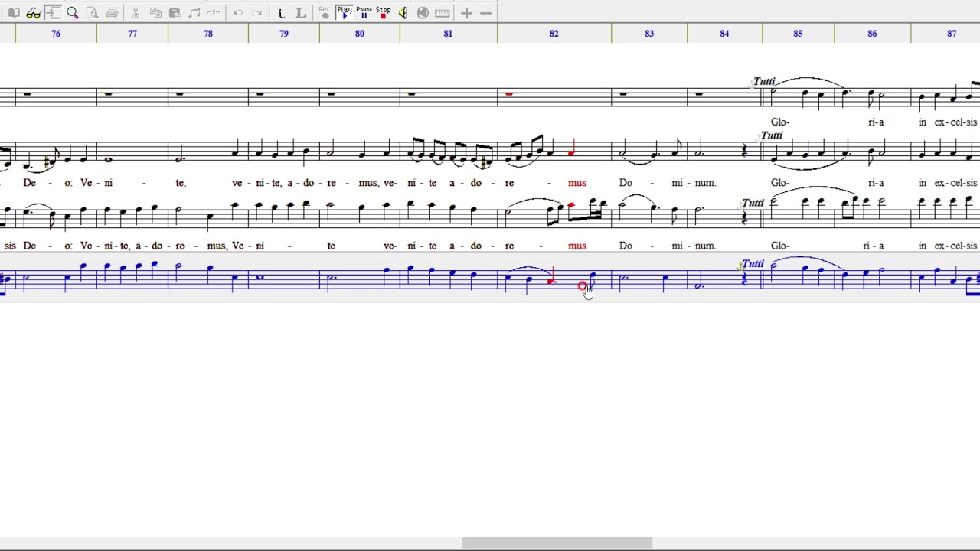Click the lowercase i text icon
This screenshot has width=980, height=551.
pyautogui.click(x=281, y=13)
